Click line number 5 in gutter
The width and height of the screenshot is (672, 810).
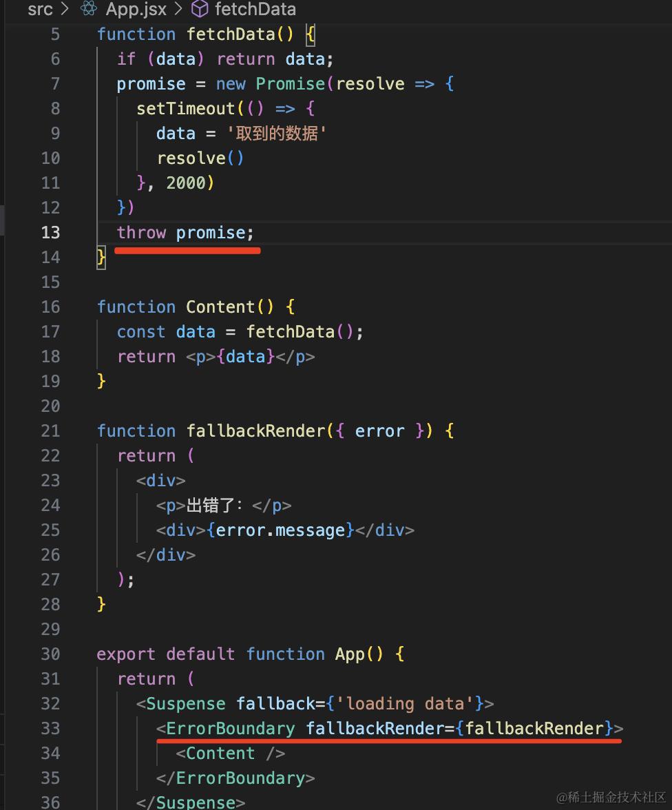tap(55, 34)
